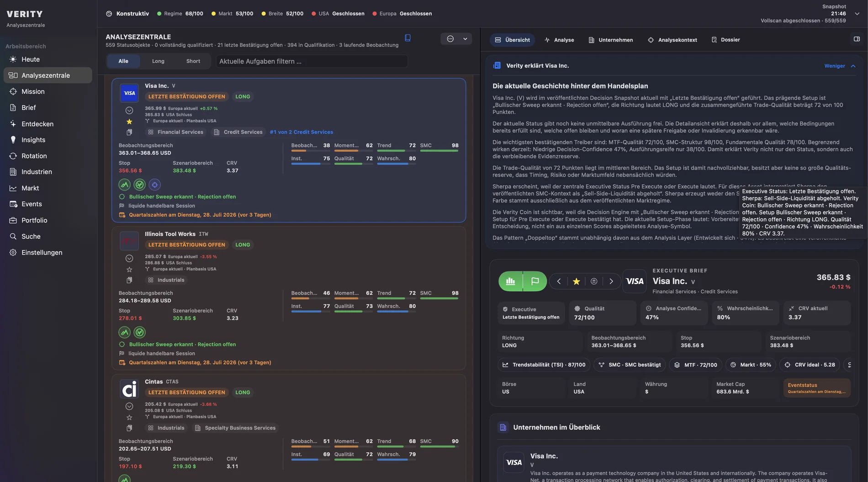The image size is (868, 482).
Task: Click the Financial Services tag on Visa card
Action: pyautogui.click(x=175, y=132)
